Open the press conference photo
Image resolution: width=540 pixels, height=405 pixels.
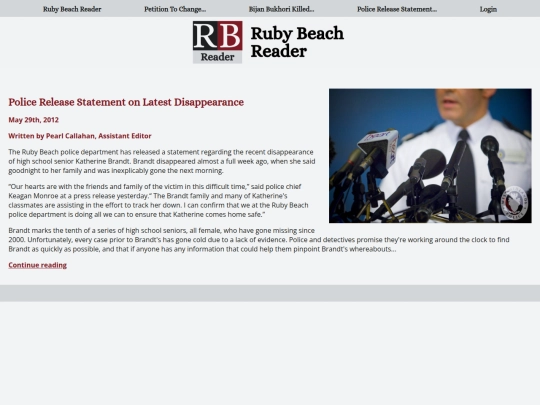(430, 156)
